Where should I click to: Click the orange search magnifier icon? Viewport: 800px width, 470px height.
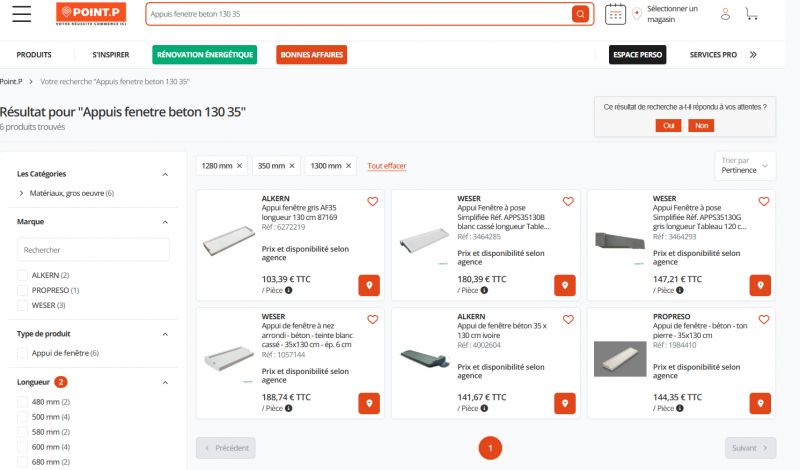coord(580,14)
